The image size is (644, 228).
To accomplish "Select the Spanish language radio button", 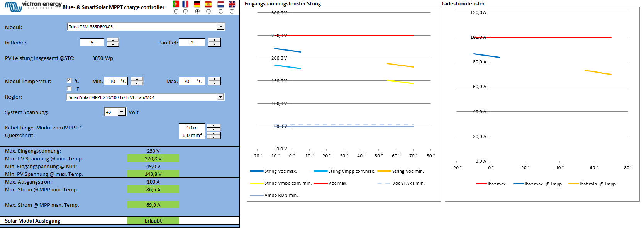I will coord(208,11).
